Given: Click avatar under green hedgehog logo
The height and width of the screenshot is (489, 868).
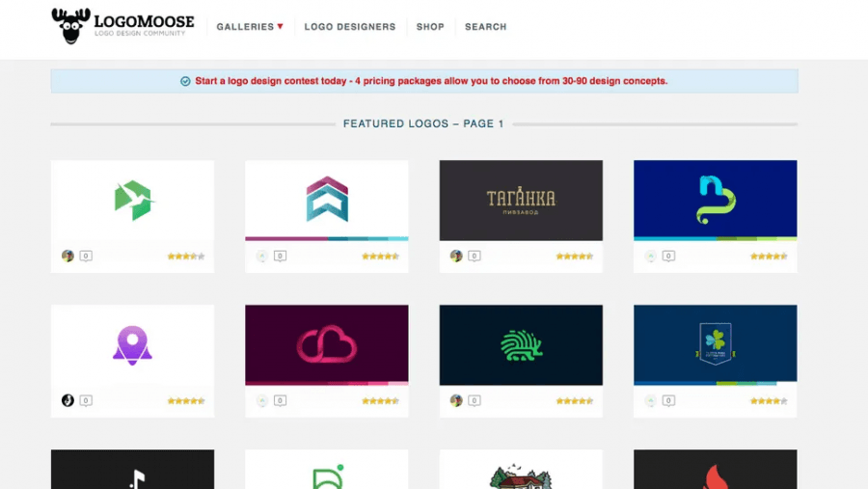Looking at the screenshot, I should click(x=456, y=400).
